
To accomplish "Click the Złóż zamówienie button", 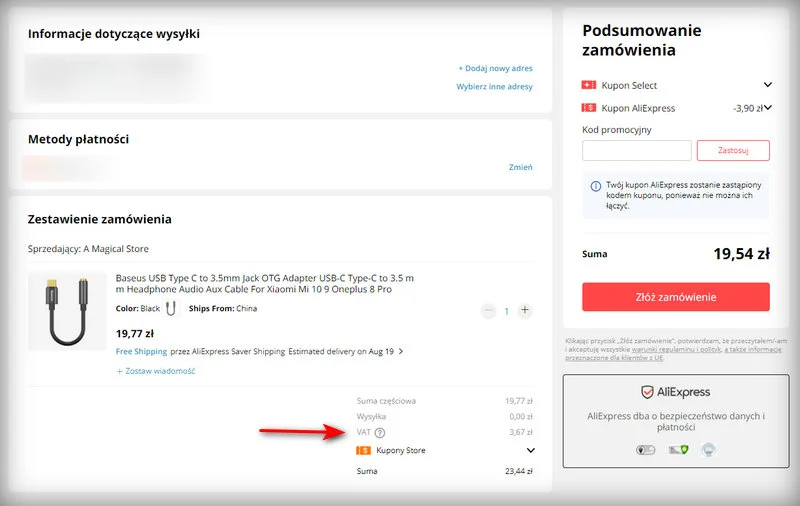I will tap(676, 297).
